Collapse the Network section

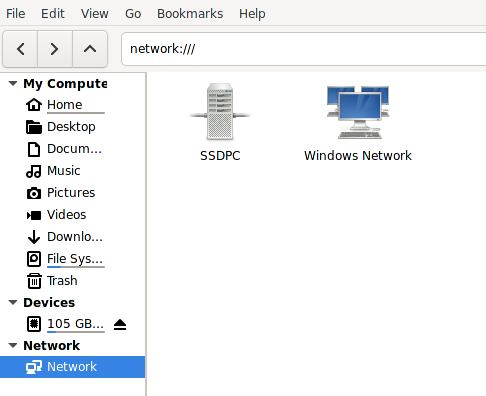pos(13,345)
